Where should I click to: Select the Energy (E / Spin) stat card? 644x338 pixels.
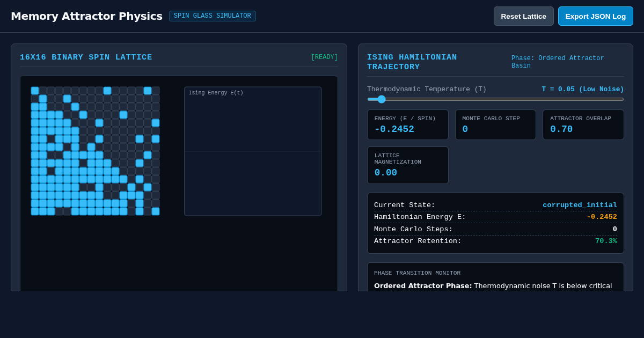click(408, 124)
